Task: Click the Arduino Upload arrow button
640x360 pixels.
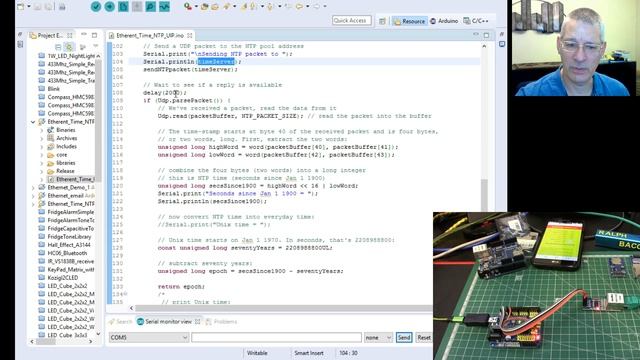Action: coord(109,7)
